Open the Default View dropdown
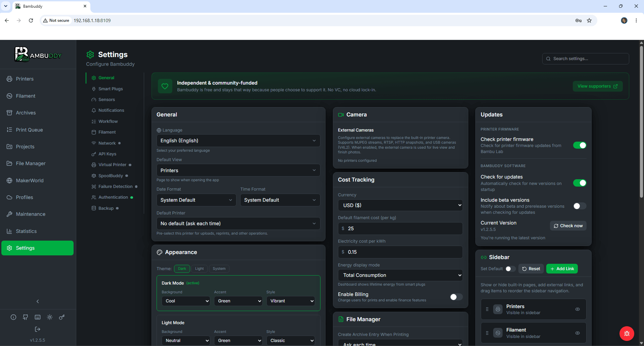Image resolution: width=644 pixels, height=346 pixels. pos(238,170)
